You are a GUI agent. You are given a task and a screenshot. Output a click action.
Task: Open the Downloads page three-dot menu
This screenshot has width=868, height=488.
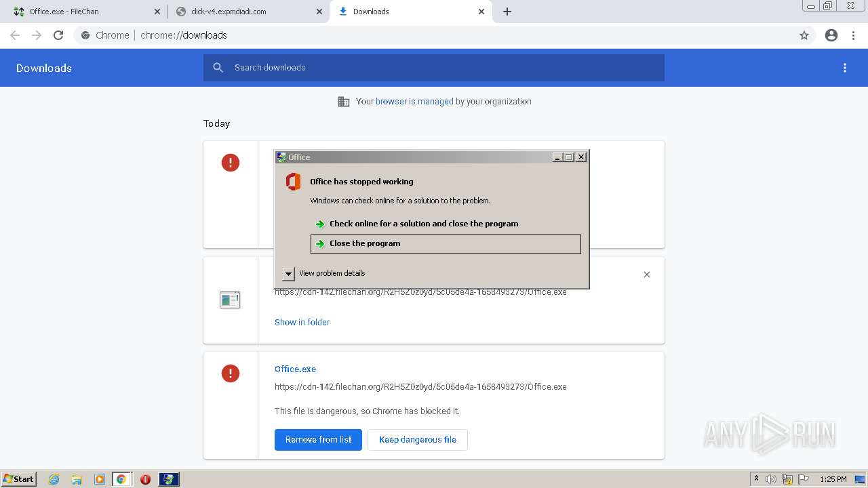pyautogui.click(x=845, y=68)
